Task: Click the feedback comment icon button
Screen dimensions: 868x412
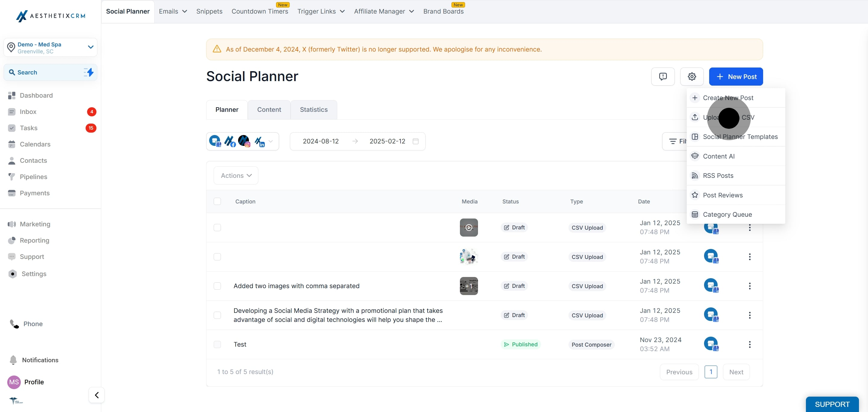Action: (x=663, y=77)
